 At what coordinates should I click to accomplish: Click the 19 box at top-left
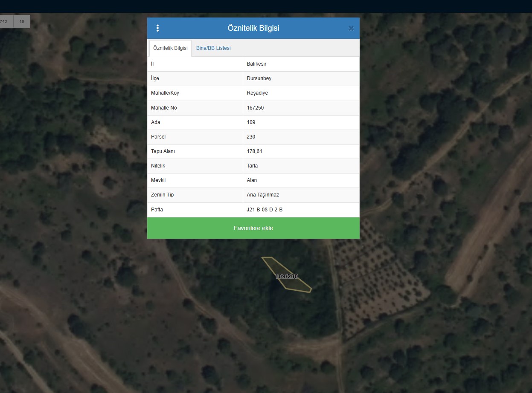click(x=22, y=21)
